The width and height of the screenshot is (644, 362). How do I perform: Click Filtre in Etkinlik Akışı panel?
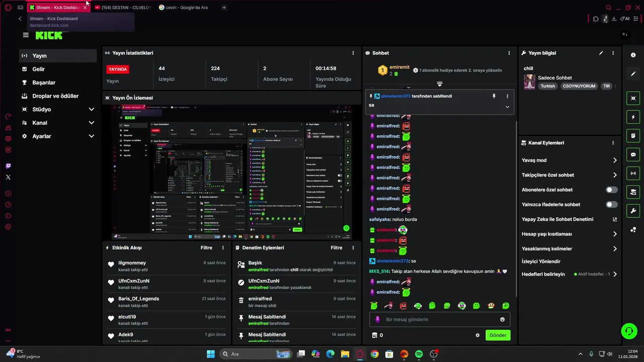[x=206, y=248]
